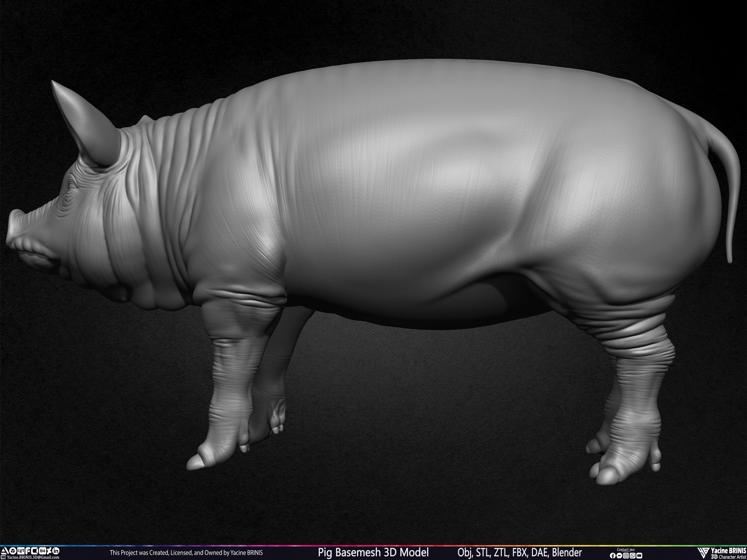Click the 'Yacine BRINIS' name text
Screen dimensions: 747x560
pyautogui.click(x=728, y=551)
